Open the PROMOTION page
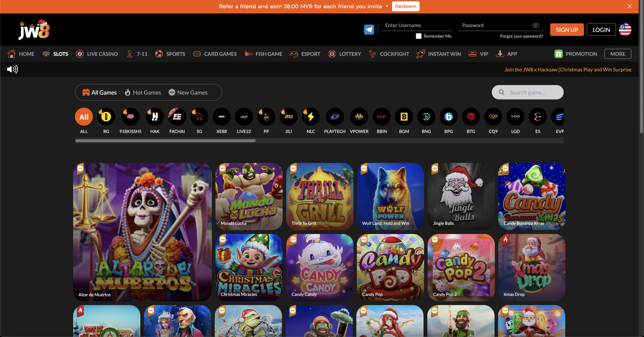Image resolution: width=644 pixels, height=337 pixels. point(576,54)
